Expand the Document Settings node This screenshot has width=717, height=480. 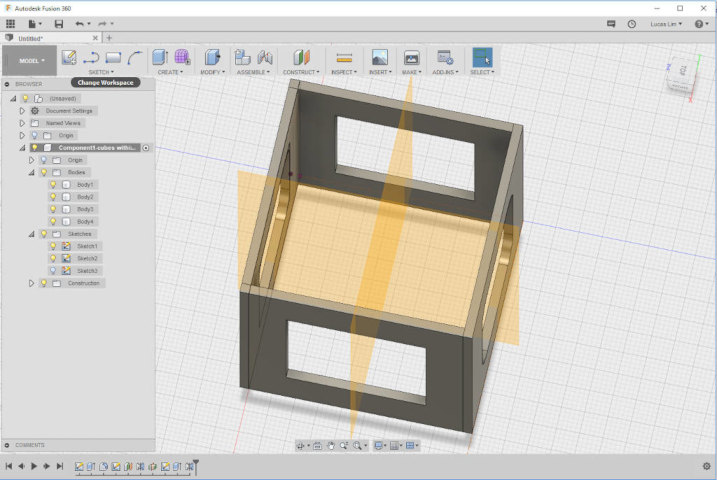pos(22,111)
